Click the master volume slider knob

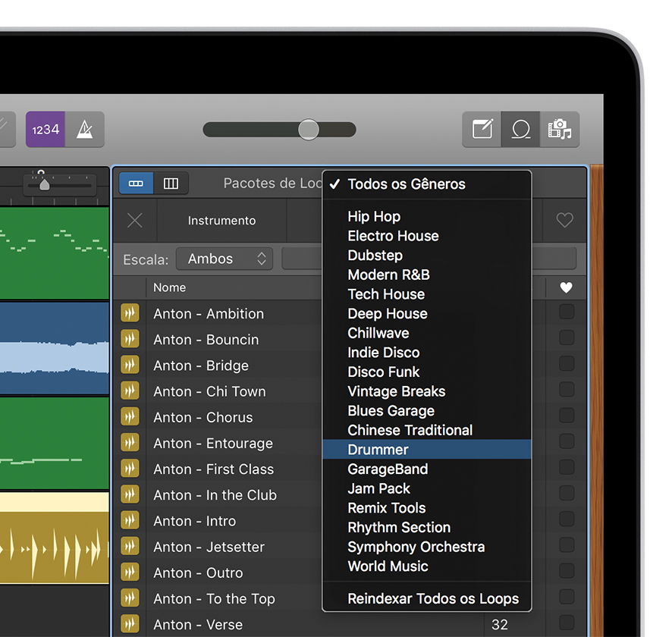(x=309, y=130)
